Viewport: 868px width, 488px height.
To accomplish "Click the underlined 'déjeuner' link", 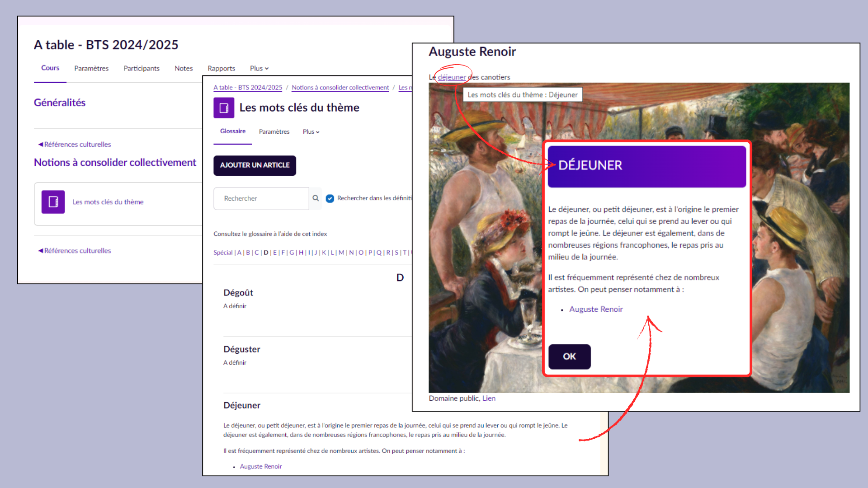I will point(452,77).
